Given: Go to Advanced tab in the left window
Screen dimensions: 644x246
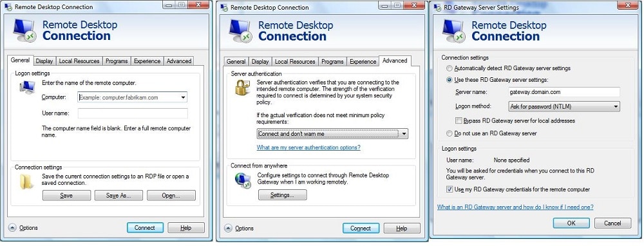Looking at the screenshot, I should (x=178, y=61).
